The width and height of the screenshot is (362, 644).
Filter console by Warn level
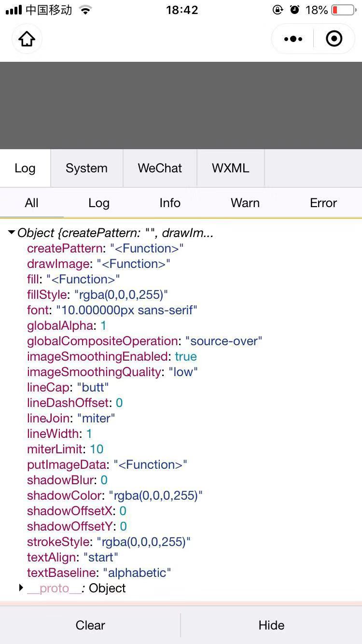[x=245, y=203]
